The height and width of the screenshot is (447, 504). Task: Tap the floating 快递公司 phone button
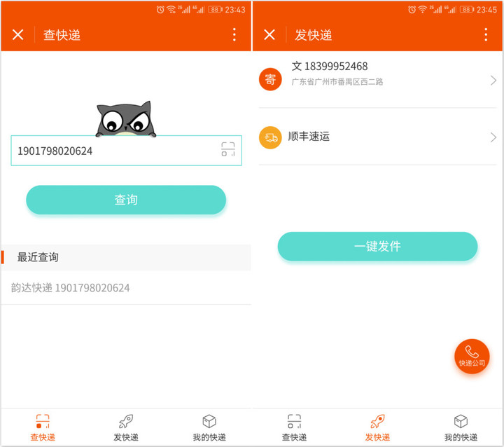(472, 356)
